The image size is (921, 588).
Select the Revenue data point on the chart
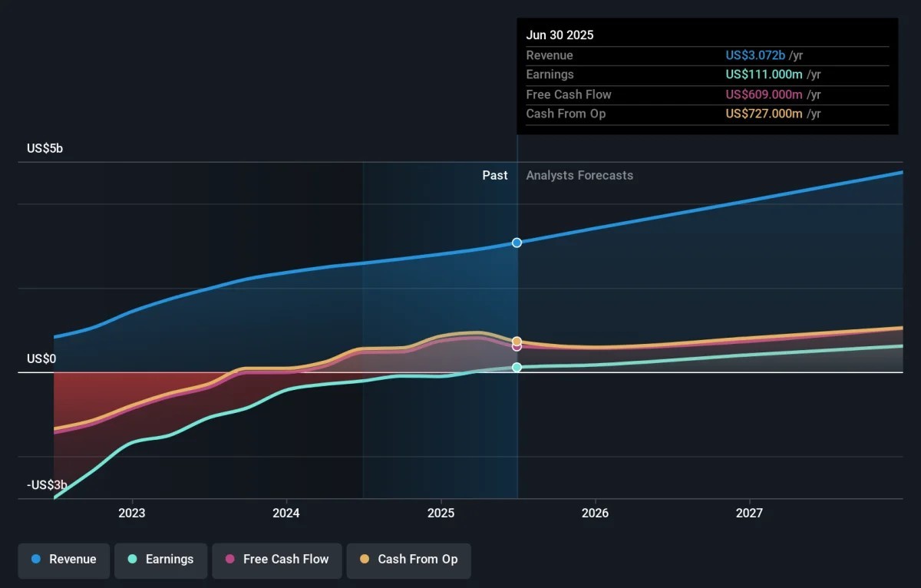(x=517, y=243)
